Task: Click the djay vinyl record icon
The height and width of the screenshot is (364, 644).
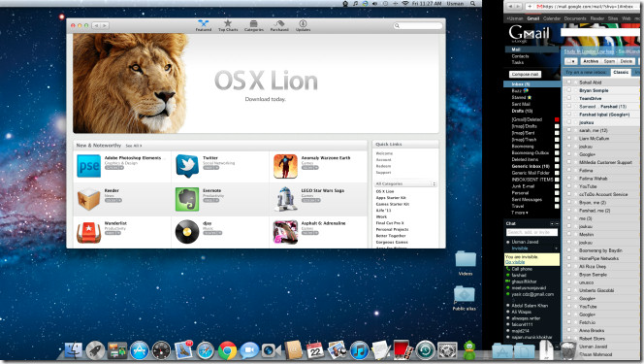Action: [187, 232]
